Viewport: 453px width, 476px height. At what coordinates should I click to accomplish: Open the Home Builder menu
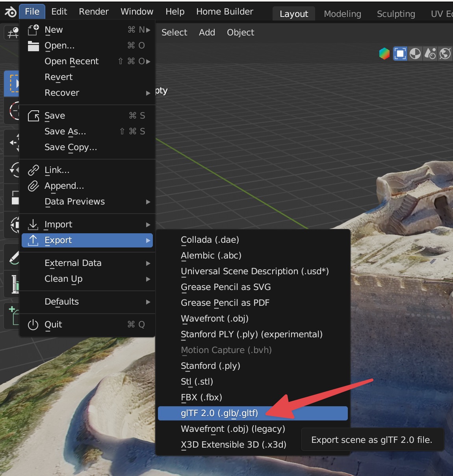tap(225, 11)
